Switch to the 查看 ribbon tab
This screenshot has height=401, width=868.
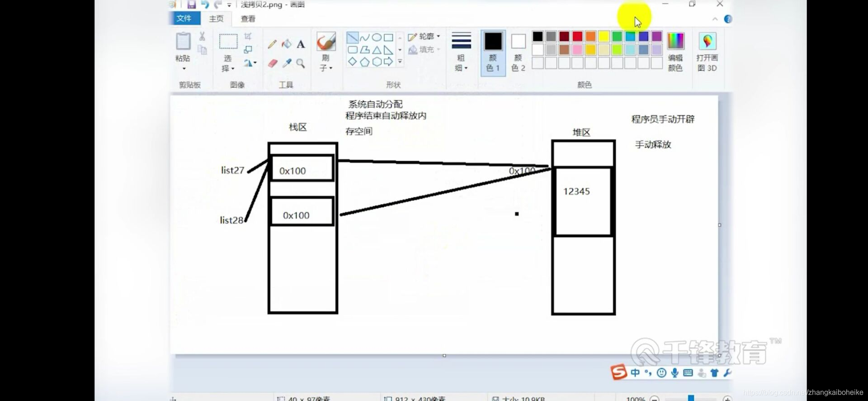[x=248, y=19]
